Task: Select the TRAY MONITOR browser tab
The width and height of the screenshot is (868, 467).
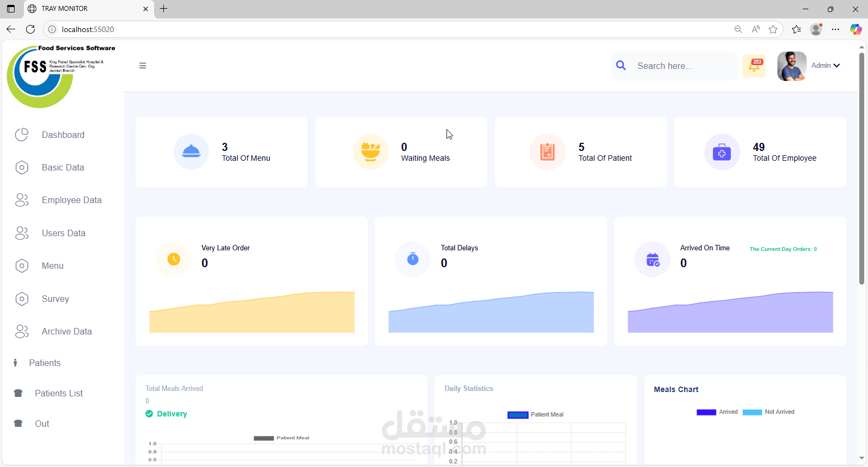Action: (x=88, y=9)
